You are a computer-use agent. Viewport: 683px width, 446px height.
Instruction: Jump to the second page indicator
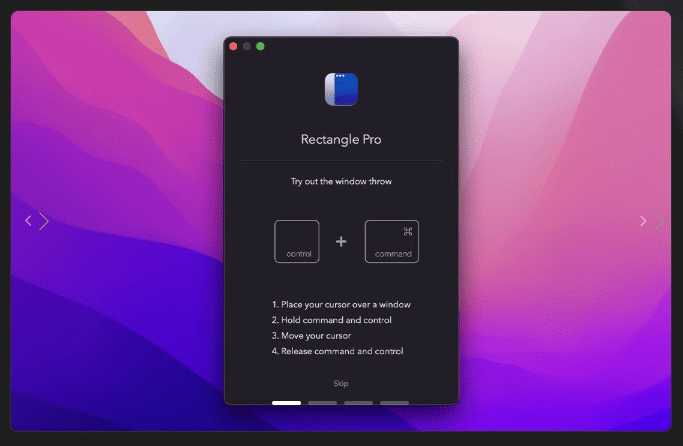[322, 403]
